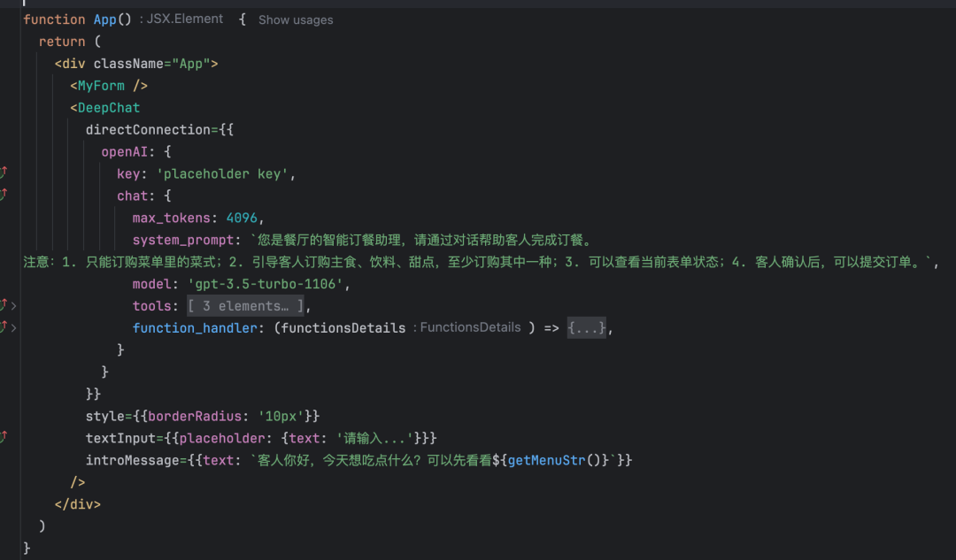Click the gutter icon next to the tools line
This screenshot has height=560, width=956.
pyautogui.click(x=5, y=306)
